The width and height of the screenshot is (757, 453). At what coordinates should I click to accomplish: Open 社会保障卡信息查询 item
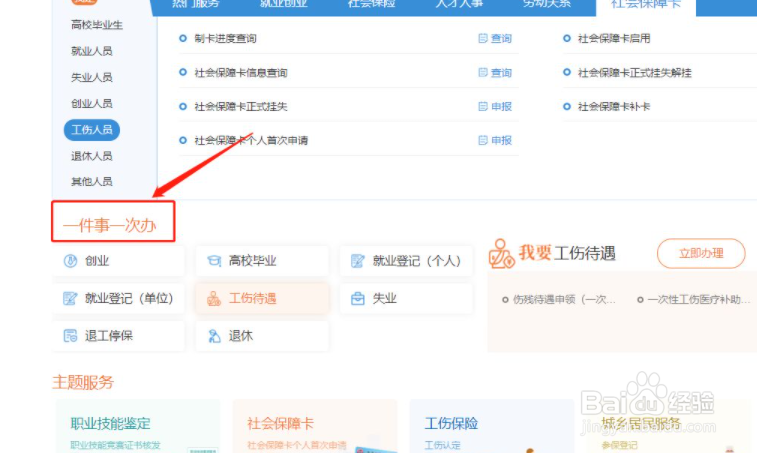click(x=240, y=72)
